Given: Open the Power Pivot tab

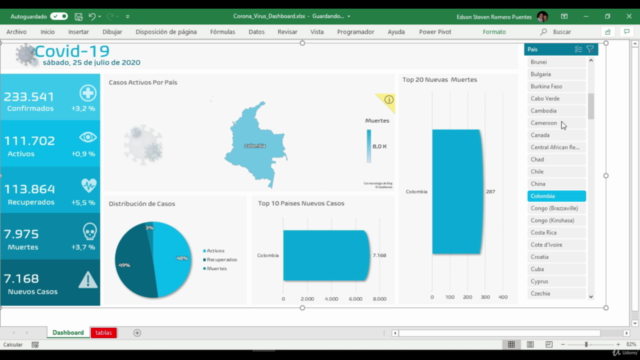Looking at the screenshot, I should [435, 32].
